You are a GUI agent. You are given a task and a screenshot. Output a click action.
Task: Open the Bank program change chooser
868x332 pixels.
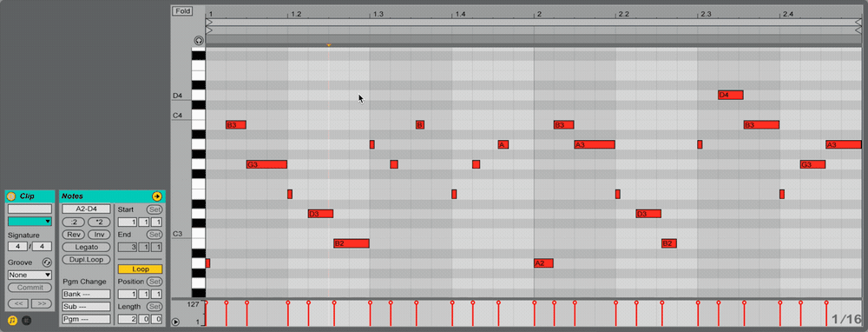tap(86, 294)
